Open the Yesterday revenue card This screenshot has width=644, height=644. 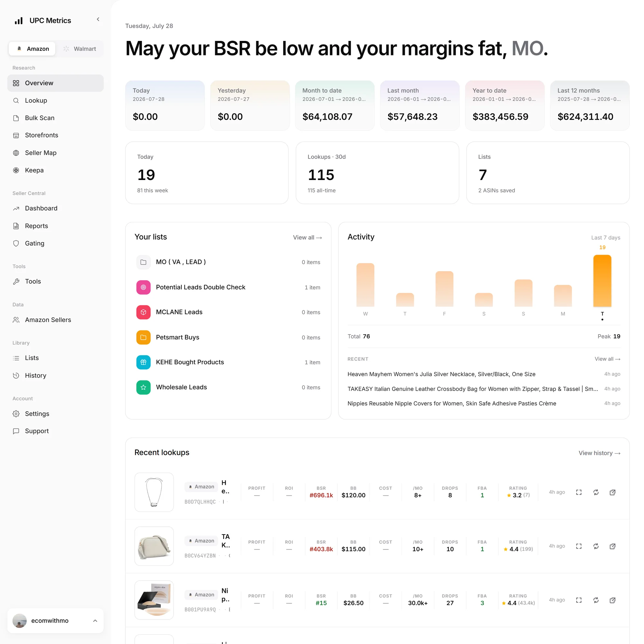[250, 105]
